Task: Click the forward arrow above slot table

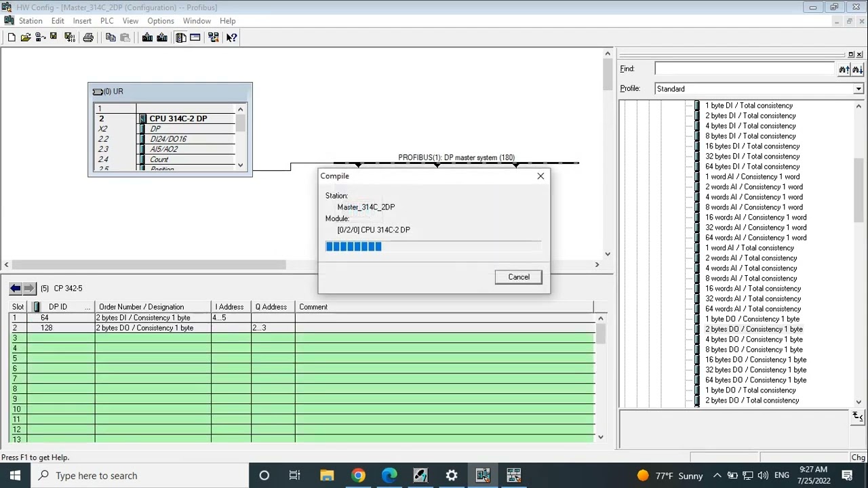Action: [x=28, y=288]
